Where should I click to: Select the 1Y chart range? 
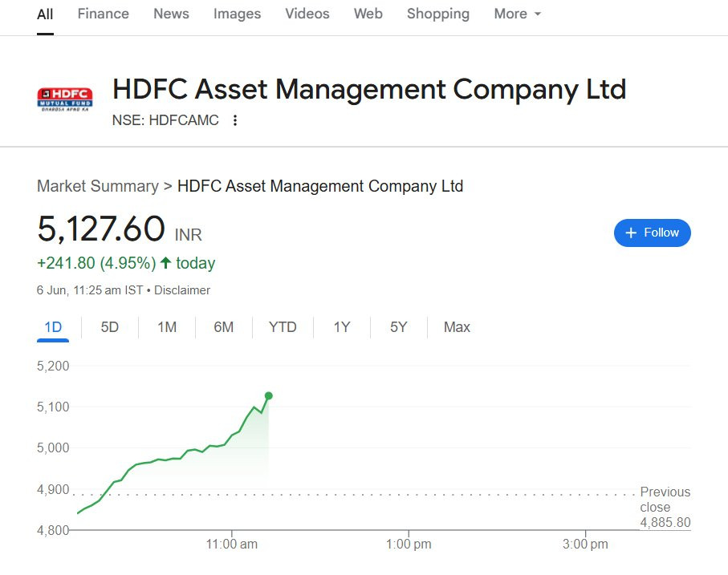(342, 327)
